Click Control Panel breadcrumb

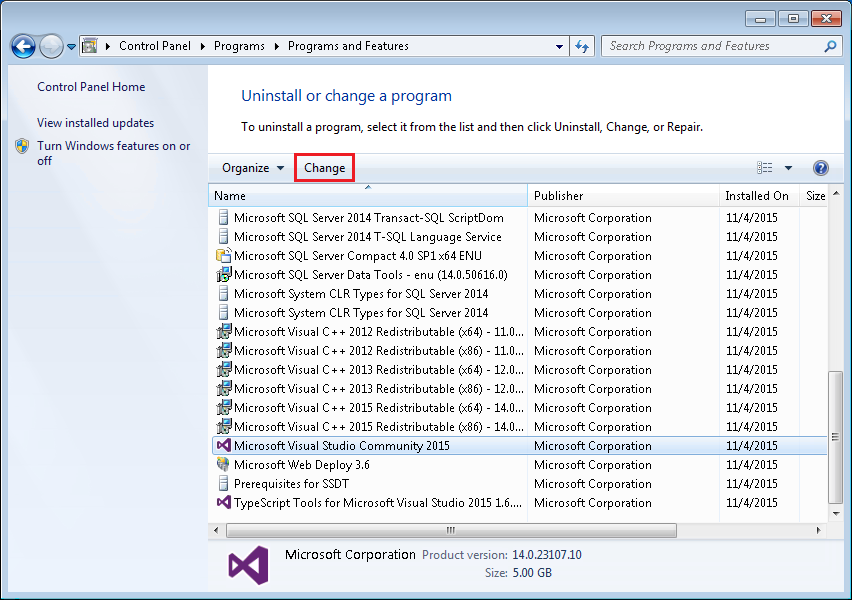pos(155,46)
